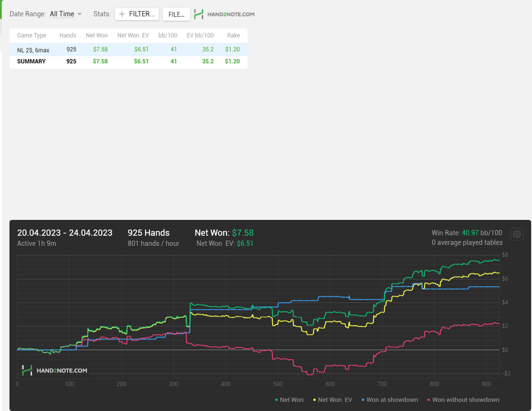
Task: Click the 41 bb/100 value in SUMMARY row
Action: coord(174,62)
